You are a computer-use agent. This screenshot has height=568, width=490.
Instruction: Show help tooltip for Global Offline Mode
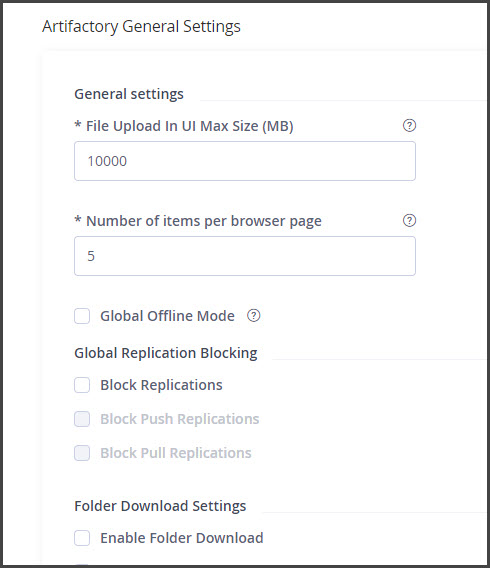pyautogui.click(x=254, y=316)
